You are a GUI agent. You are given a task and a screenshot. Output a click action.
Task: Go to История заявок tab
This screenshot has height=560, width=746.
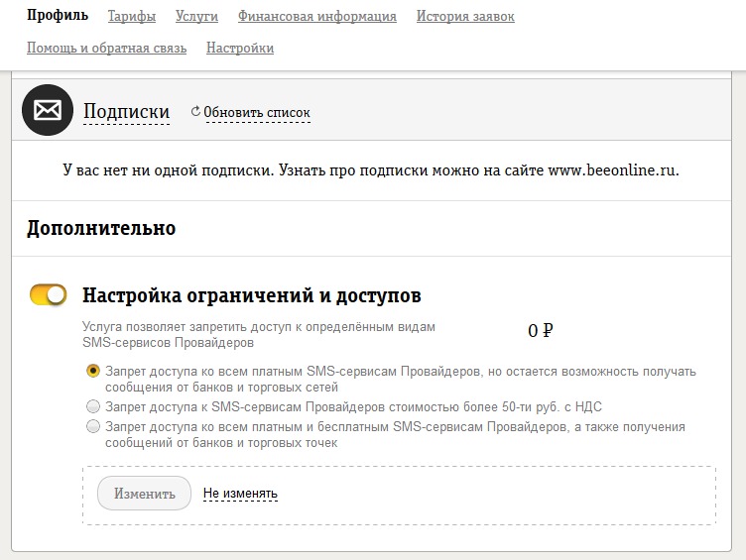pyautogui.click(x=465, y=16)
